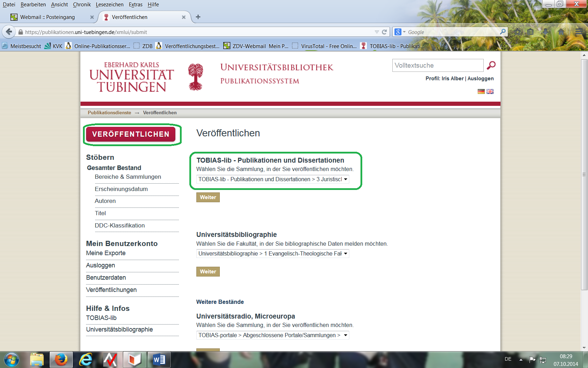The width and height of the screenshot is (588, 368).
Task: Open the Profil: Iris Alber link
Action: [444, 79]
